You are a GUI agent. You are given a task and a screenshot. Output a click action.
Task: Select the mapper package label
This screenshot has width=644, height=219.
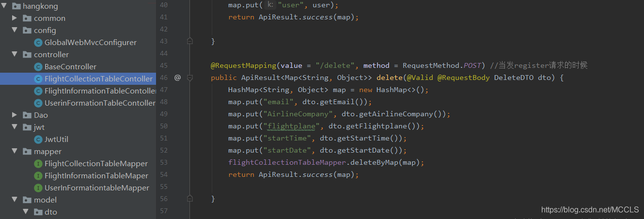point(47,151)
